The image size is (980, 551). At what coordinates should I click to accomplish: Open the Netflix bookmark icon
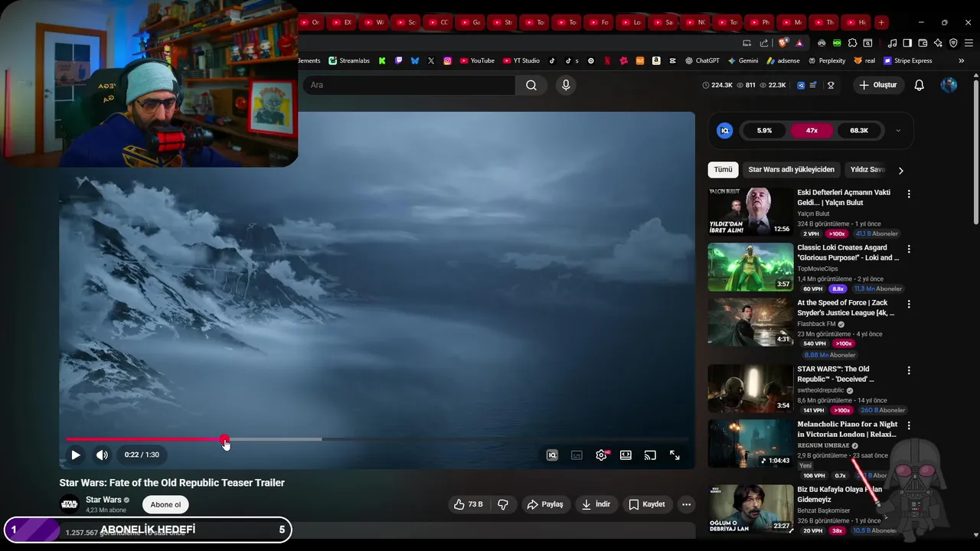click(607, 60)
